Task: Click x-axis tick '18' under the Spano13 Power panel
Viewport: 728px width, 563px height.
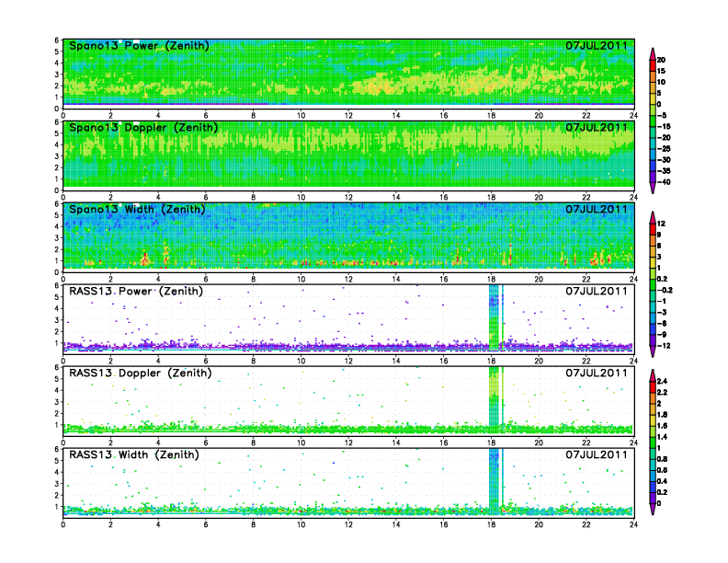Action: pos(491,115)
